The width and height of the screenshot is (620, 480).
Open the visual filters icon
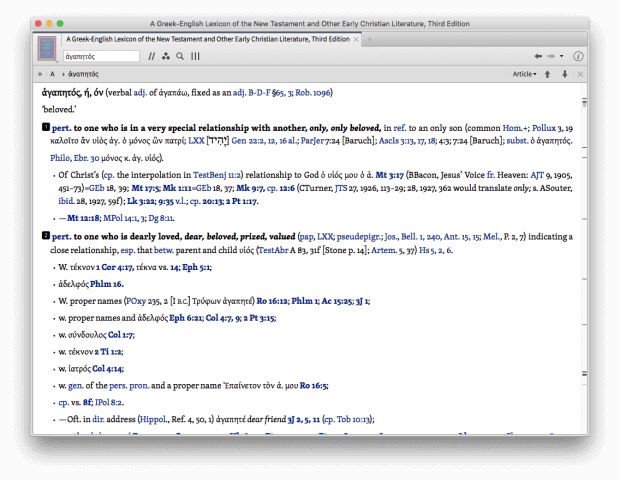pyautogui.click(x=166, y=57)
